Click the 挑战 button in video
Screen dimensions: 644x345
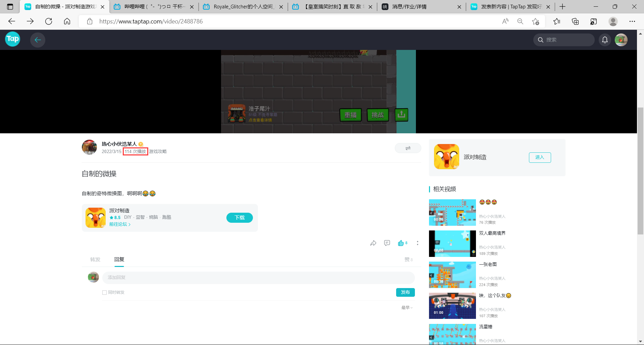pyautogui.click(x=378, y=115)
